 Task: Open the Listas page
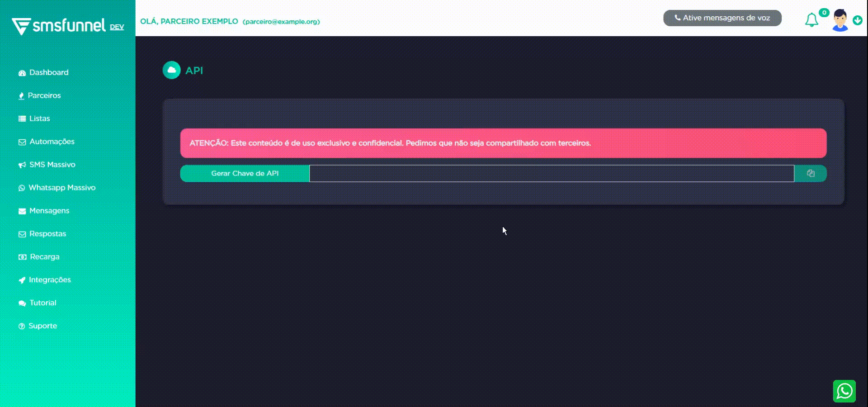click(40, 118)
